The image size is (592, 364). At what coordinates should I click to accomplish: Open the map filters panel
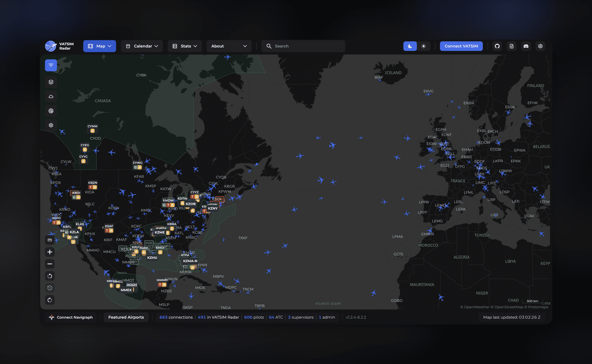pyautogui.click(x=51, y=65)
